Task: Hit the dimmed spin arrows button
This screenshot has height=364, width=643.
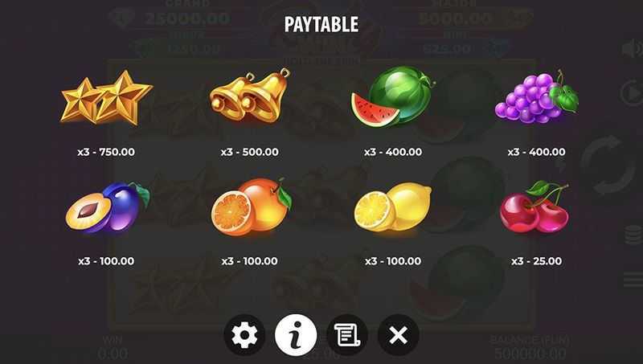Action: (606, 165)
